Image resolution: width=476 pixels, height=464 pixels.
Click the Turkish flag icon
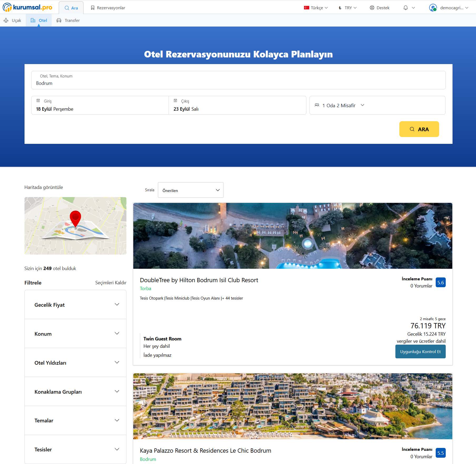[x=306, y=8]
